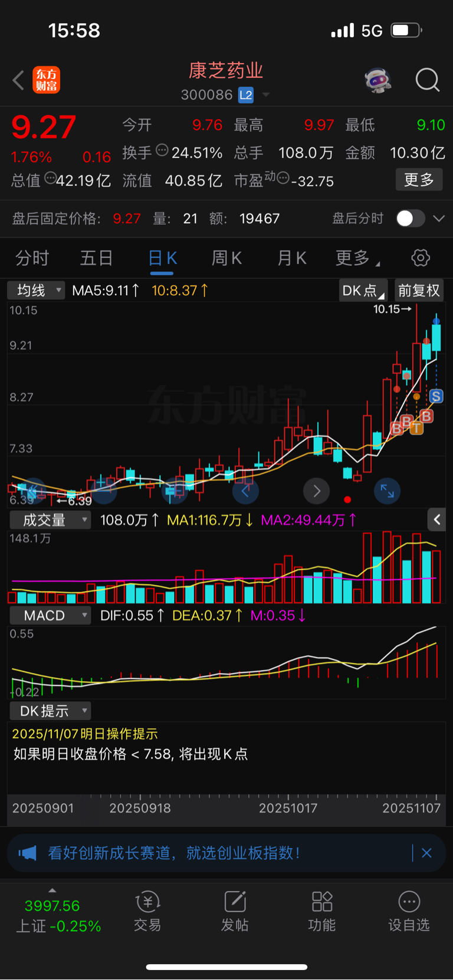Toggle the 盘后分时 switch
The width and height of the screenshot is (453, 980).
pyautogui.click(x=411, y=219)
